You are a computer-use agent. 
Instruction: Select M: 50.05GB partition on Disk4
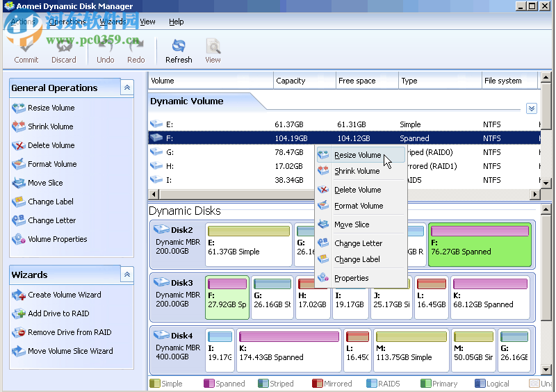[x=473, y=350]
